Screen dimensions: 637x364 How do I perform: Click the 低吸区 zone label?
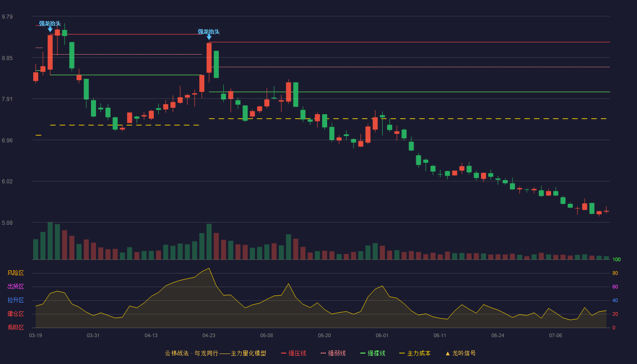[x=16, y=327]
